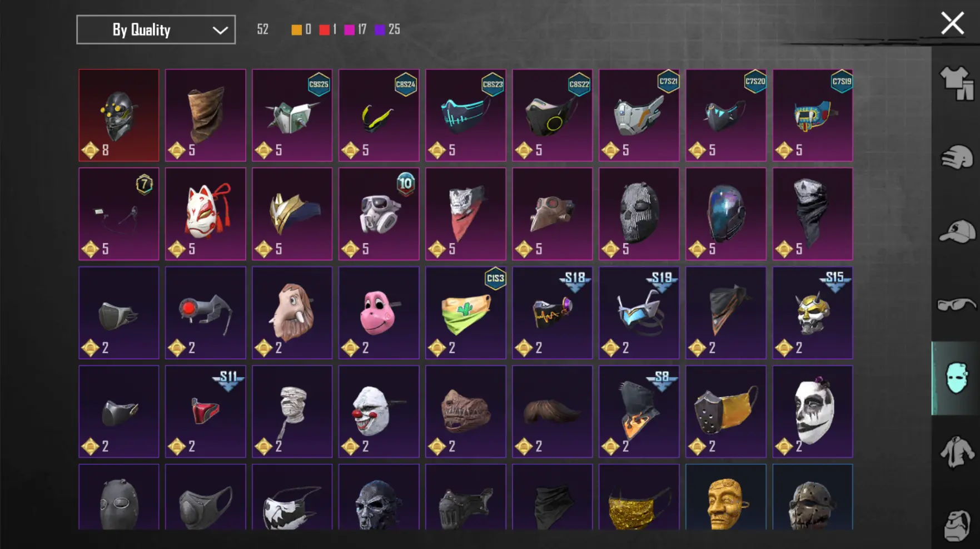Open the outfit sets category icon

tap(957, 83)
